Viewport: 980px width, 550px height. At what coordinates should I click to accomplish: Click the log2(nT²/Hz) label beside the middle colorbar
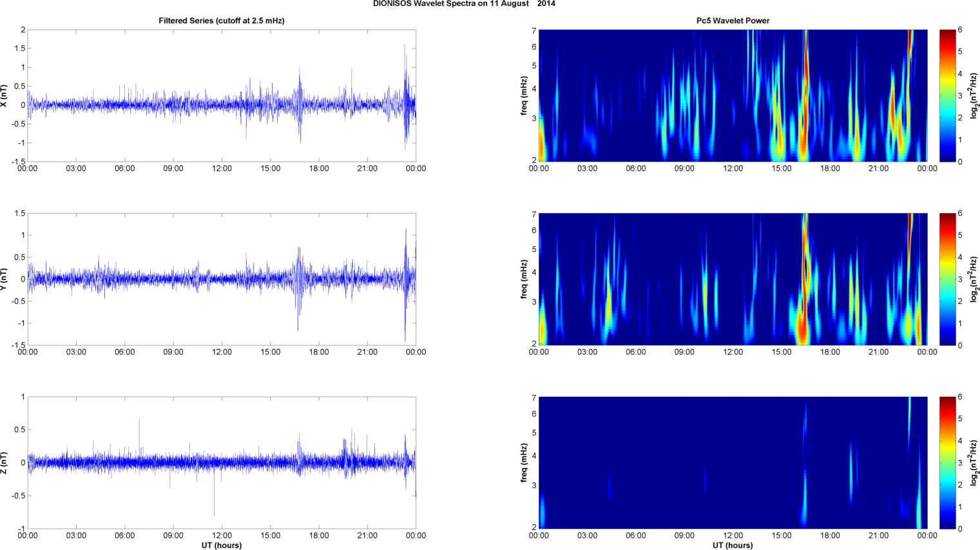(975, 279)
